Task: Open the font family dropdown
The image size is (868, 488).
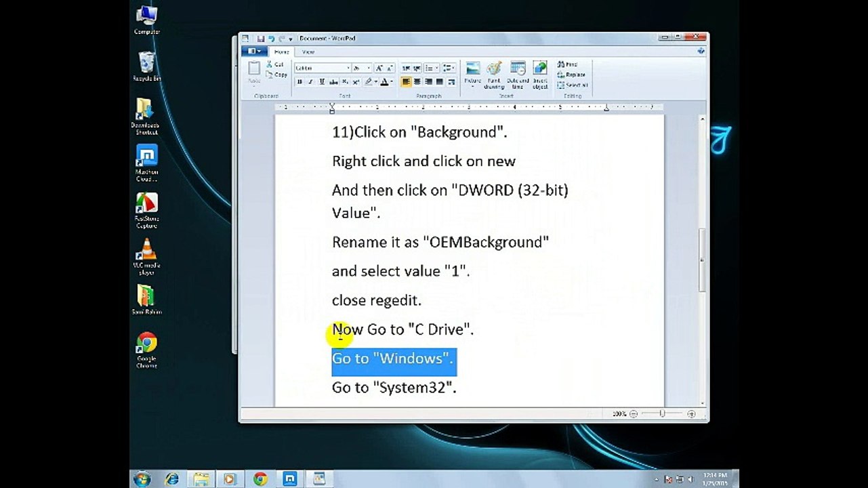Action: (x=348, y=68)
